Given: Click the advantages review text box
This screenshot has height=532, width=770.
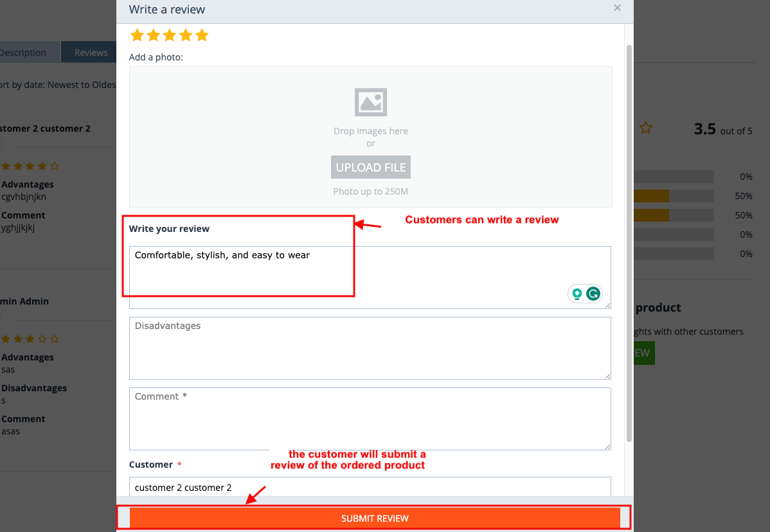Looking at the screenshot, I should (370, 276).
